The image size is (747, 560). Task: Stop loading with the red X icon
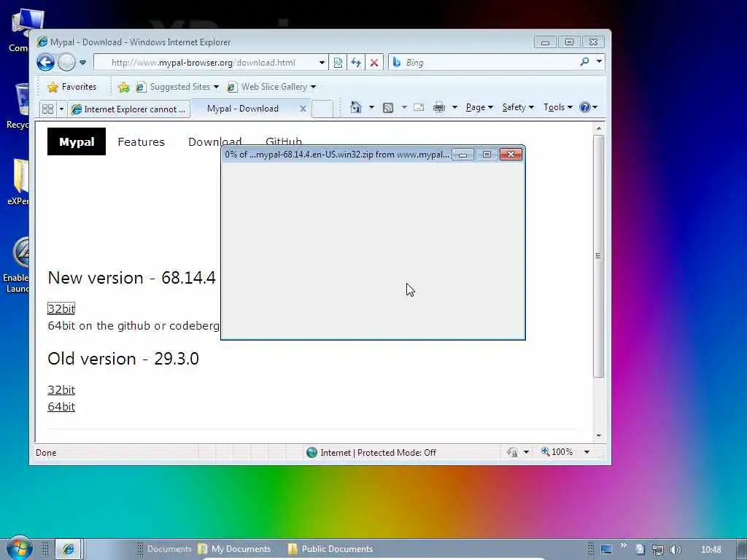(x=374, y=63)
